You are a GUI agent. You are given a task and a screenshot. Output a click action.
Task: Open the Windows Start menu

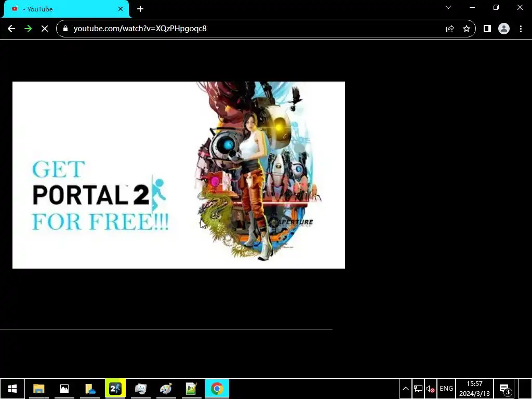pos(12,389)
